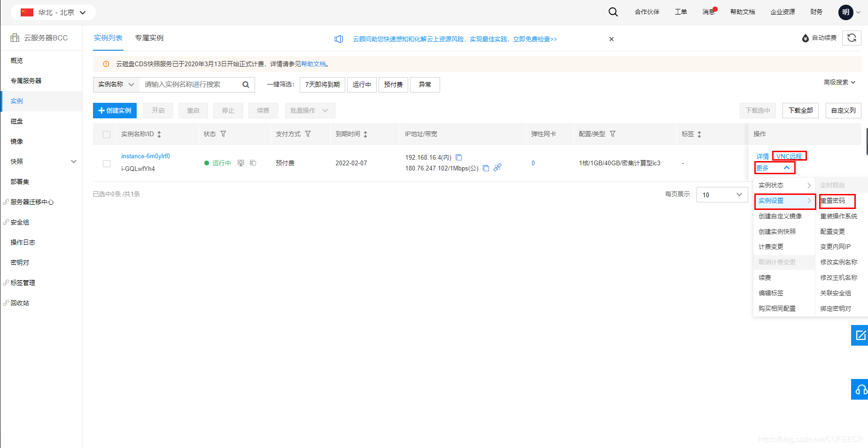Click the 下载全部 button
This screenshot has height=448, width=868.
tap(800, 110)
